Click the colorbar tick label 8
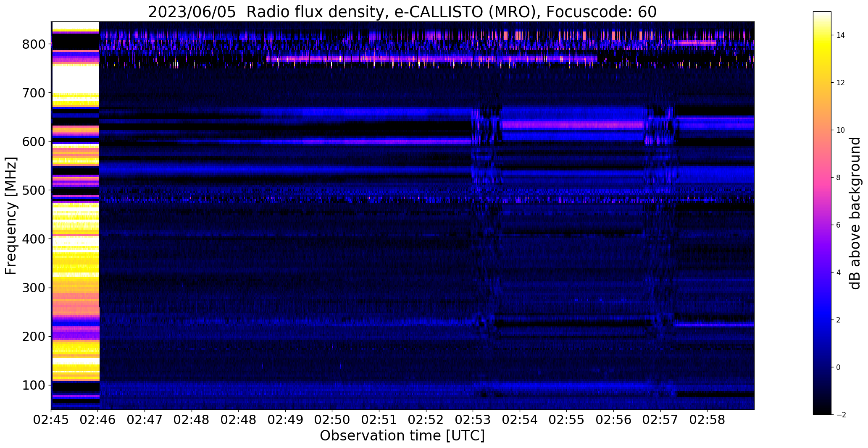868x448 pixels. click(x=838, y=178)
